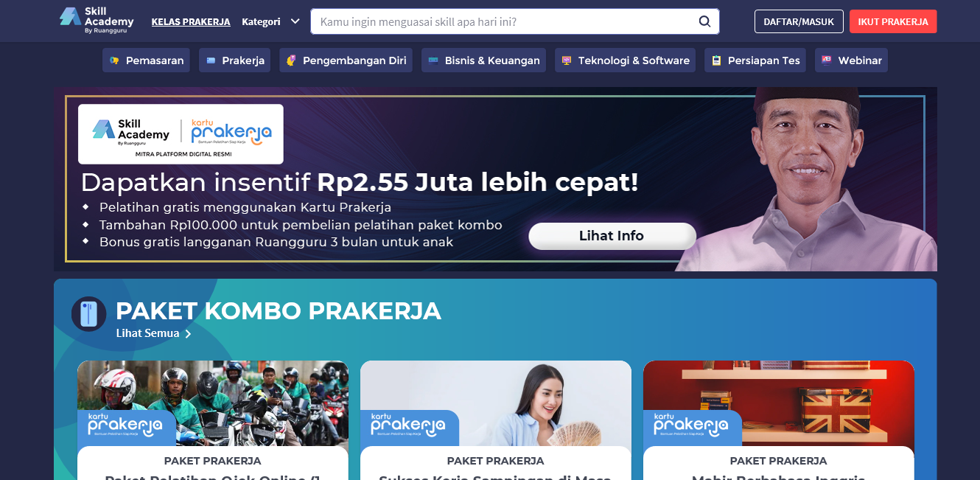Click the DAFTAR/MASUK button
The image size is (980, 480).
click(x=799, y=21)
